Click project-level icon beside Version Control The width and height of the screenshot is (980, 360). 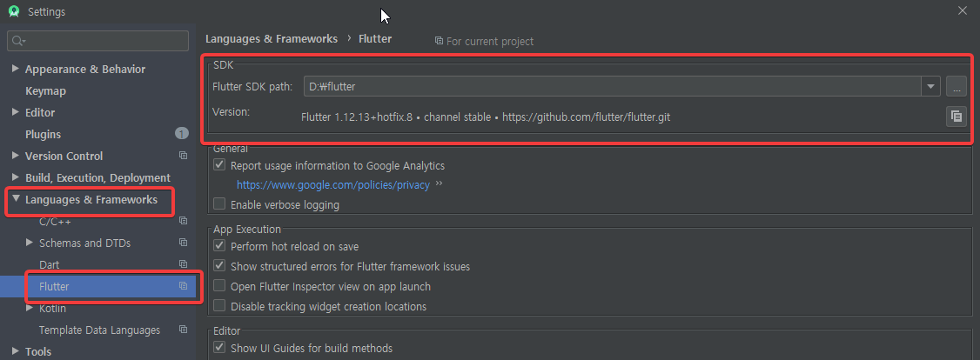(x=183, y=156)
